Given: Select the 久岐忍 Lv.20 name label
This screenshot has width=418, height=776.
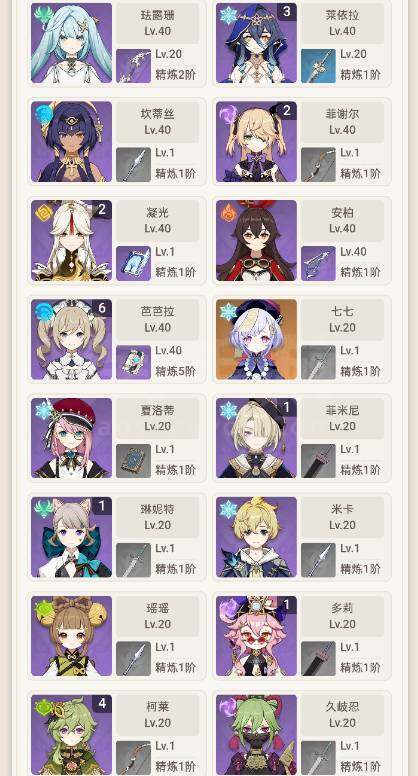Looking at the screenshot, I should [x=342, y=715].
